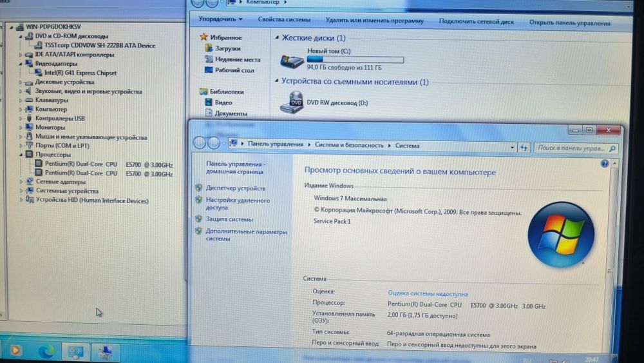The width and height of the screenshot is (644, 363).
Task: Expand Сетевые адаптеры node
Action: click(x=21, y=181)
